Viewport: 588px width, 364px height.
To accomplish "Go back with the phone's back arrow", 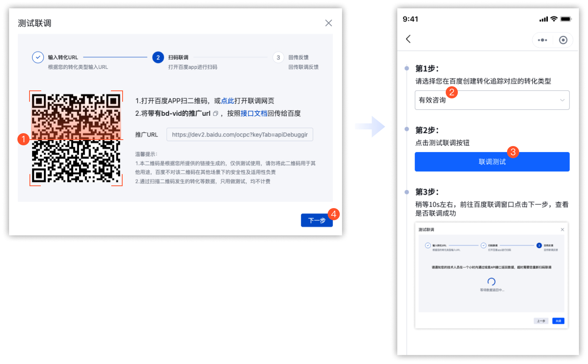I will [x=408, y=39].
